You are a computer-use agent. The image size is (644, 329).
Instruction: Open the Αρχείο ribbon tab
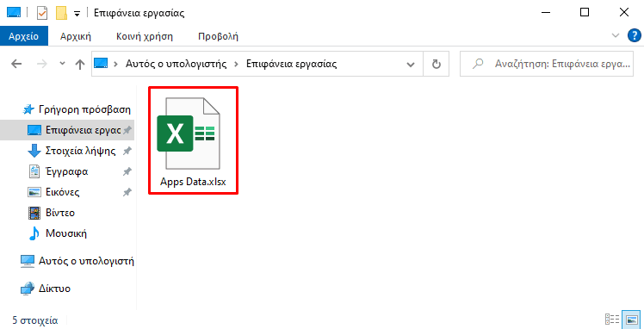[x=24, y=36]
